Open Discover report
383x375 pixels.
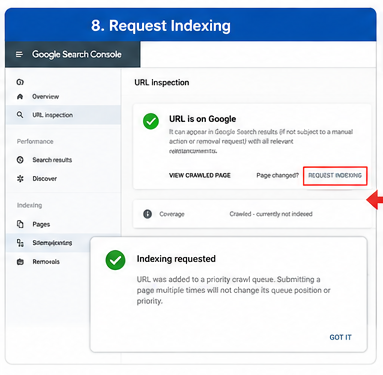45,179
